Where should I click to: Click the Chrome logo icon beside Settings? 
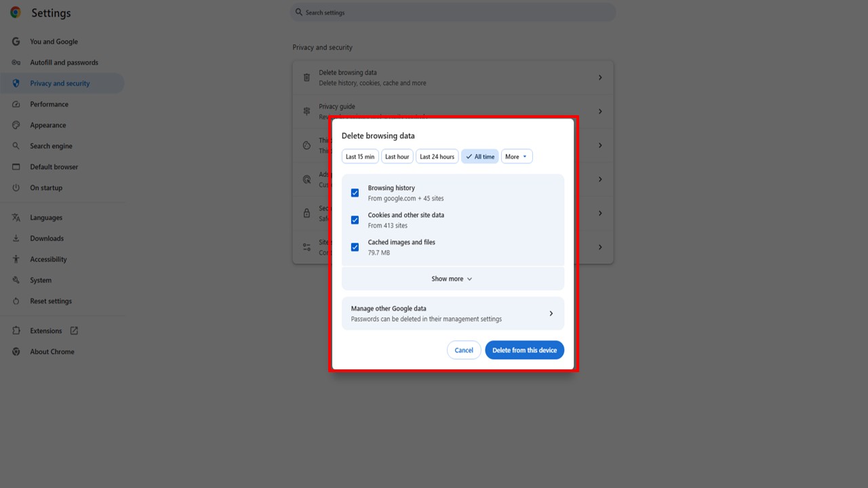click(x=16, y=13)
